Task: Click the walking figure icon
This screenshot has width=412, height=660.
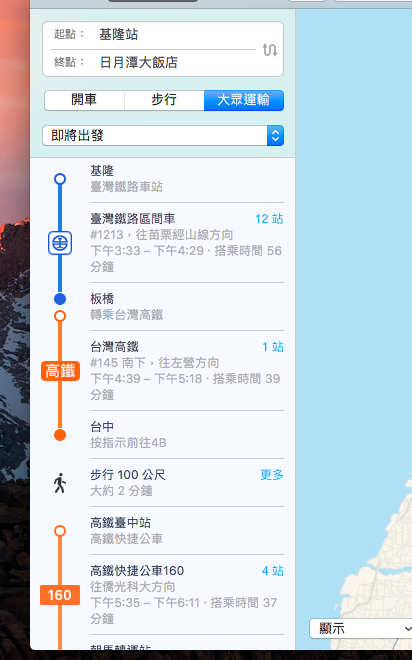Action: [60, 483]
